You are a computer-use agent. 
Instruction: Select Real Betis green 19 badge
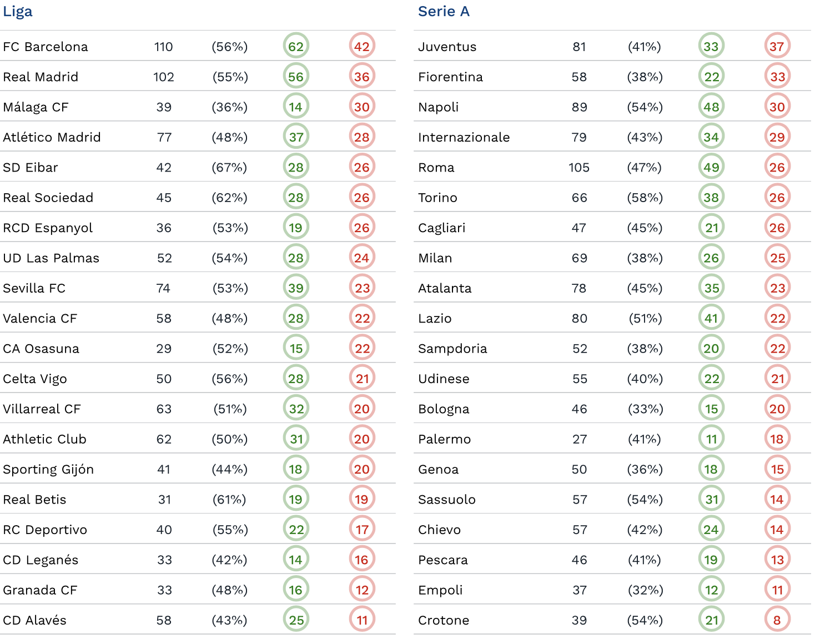pos(296,499)
